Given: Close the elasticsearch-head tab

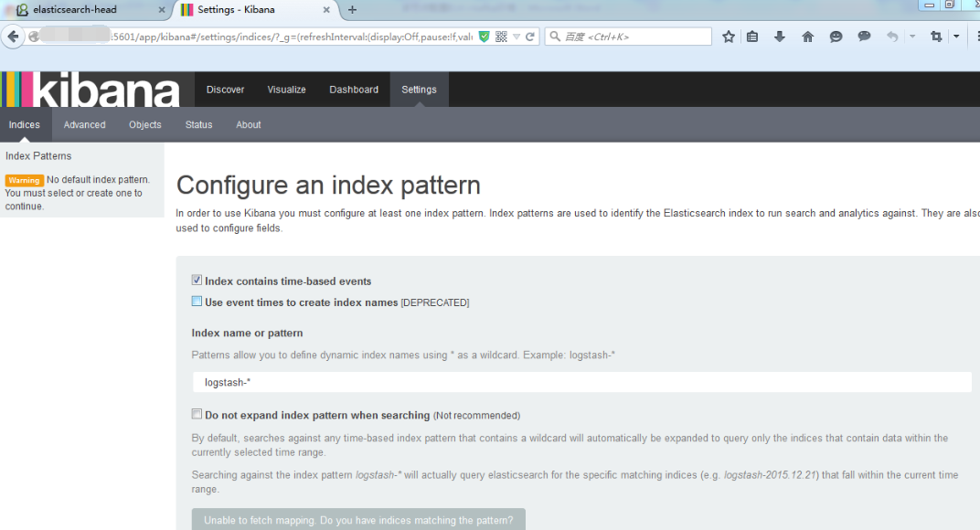Looking at the screenshot, I should pos(162,10).
